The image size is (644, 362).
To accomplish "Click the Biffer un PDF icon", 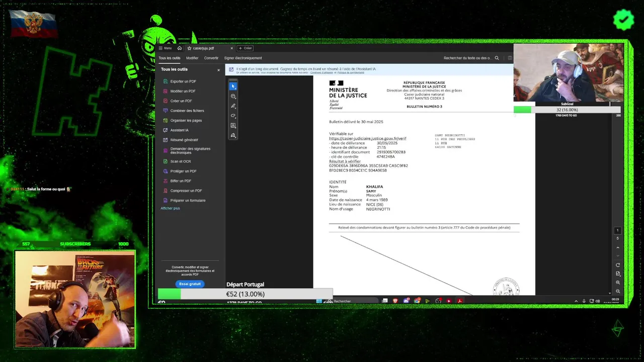I will (x=166, y=180).
